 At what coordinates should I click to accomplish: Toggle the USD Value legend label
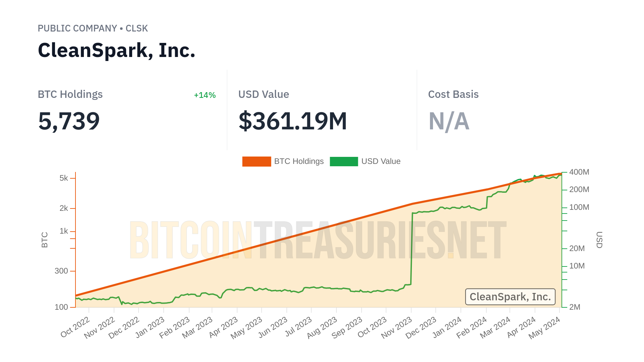[x=381, y=162]
